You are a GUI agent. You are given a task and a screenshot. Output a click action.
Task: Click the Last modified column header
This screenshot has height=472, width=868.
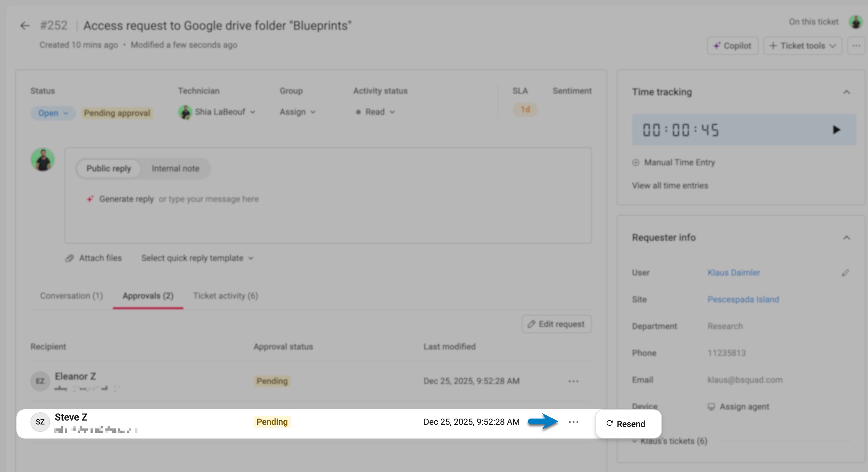pyautogui.click(x=449, y=347)
